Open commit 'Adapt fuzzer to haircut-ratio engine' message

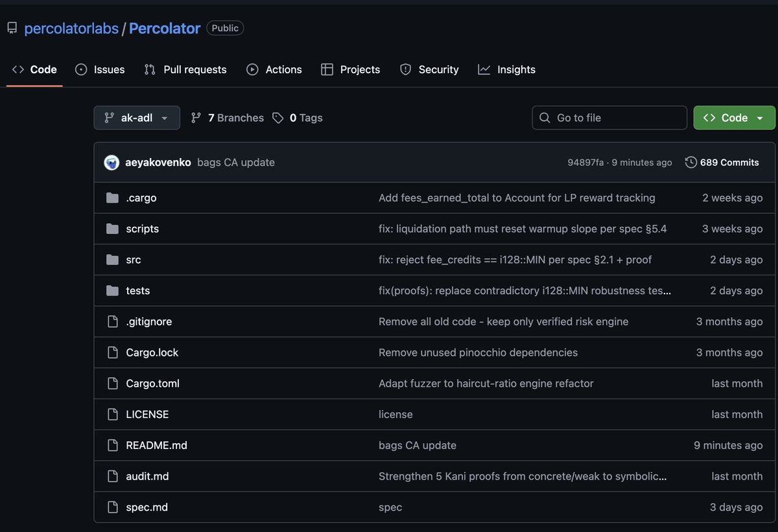[486, 384]
